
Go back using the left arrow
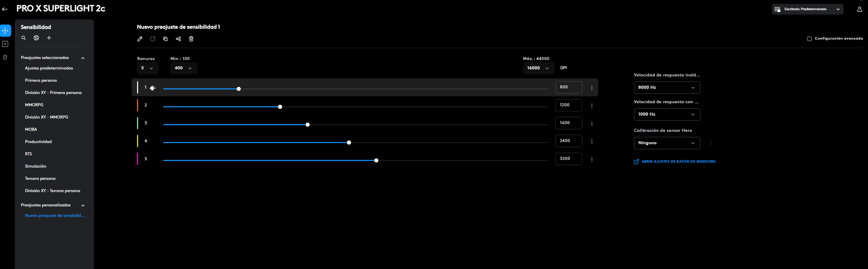5,9
